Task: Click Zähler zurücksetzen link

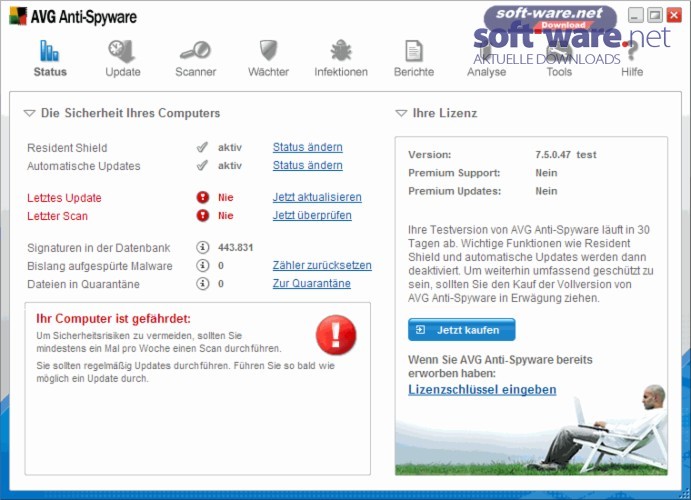Action: click(322, 266)
